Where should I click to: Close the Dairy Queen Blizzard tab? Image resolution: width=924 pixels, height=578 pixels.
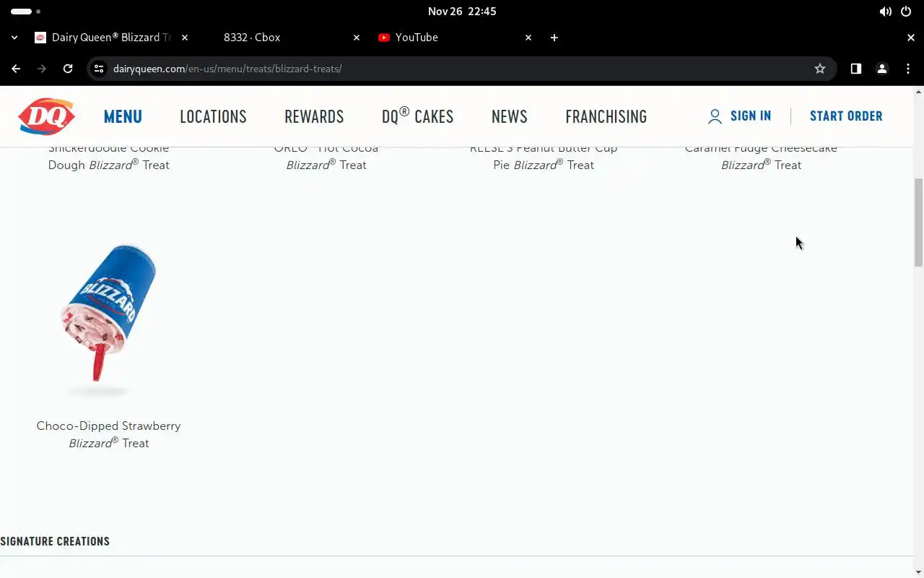(185, 38)
